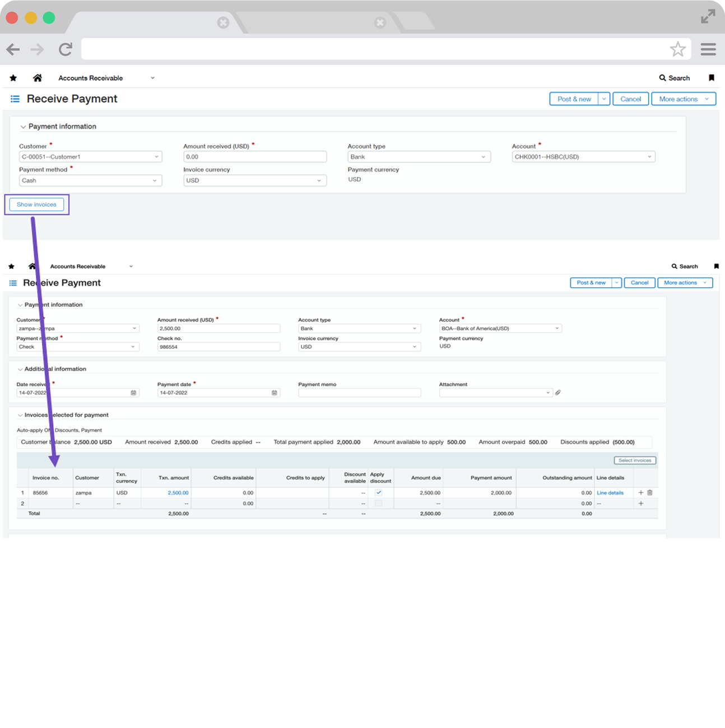Click the bookmark star in address bar

677,49
